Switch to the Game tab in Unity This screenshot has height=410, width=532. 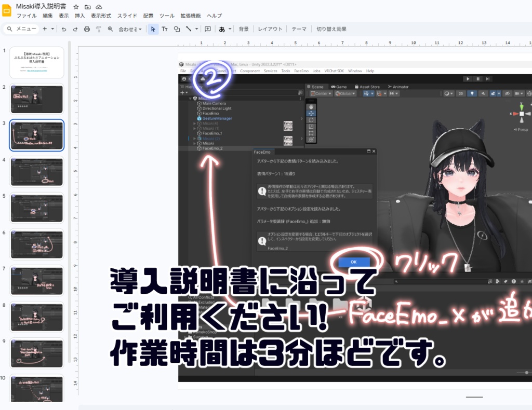click(339, 87)
